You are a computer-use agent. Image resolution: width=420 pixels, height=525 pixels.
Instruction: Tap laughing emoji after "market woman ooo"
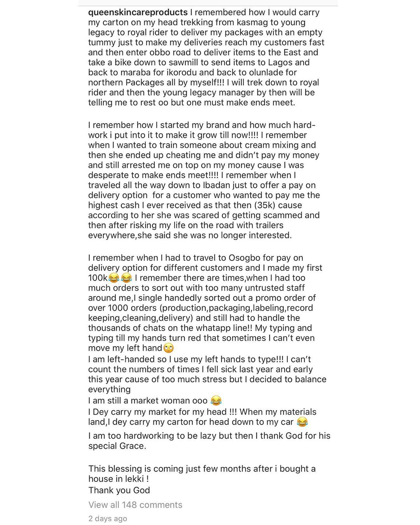point(216,401)
